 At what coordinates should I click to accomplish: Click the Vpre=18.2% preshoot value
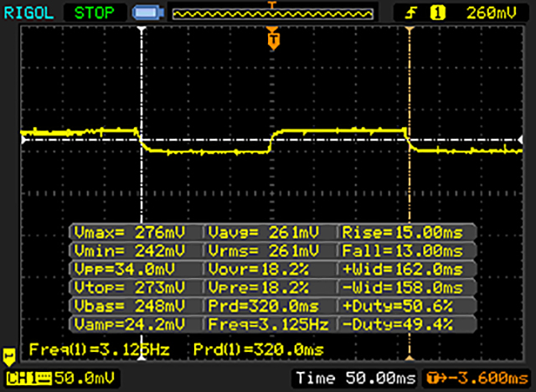point(259,288)
